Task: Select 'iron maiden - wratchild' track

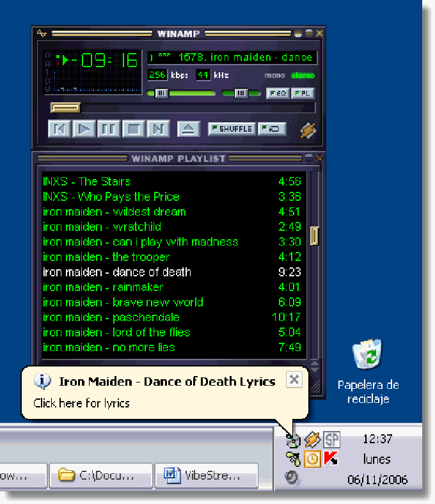Action: 172,226
